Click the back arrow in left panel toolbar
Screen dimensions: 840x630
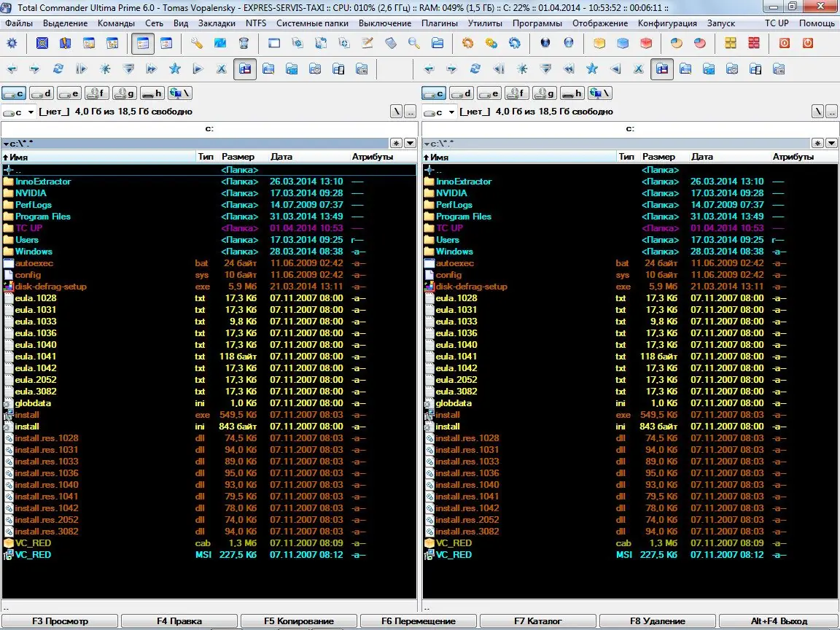pyautogui.click(x=12, y=69)
